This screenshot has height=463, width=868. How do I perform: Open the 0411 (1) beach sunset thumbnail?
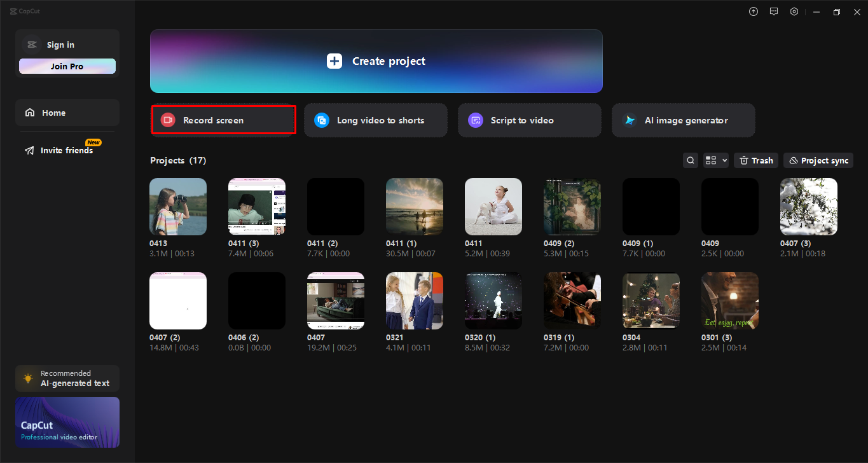415,207
